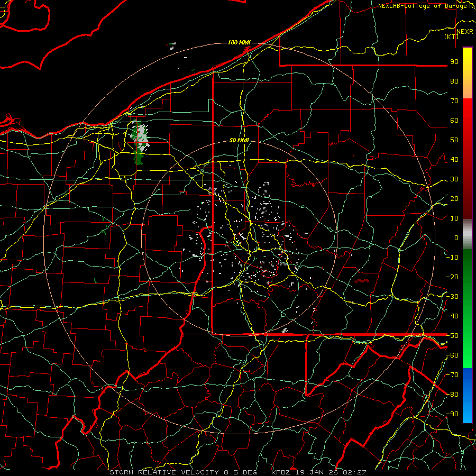Click the 60 value on velocity scale

[454, 120]
